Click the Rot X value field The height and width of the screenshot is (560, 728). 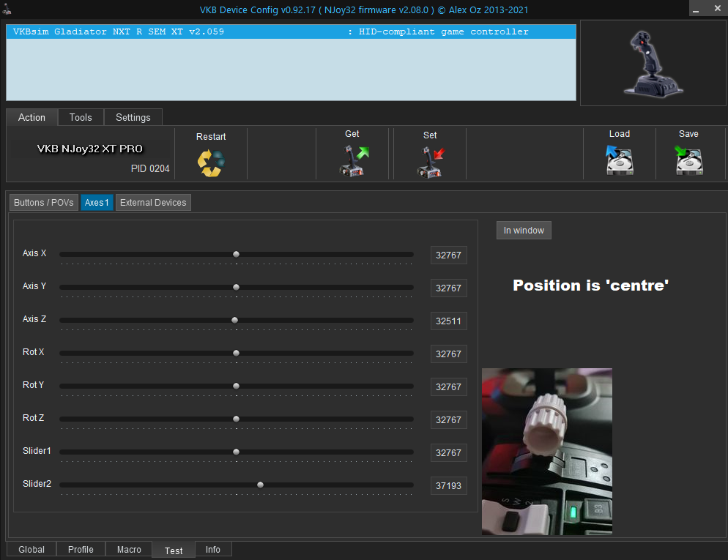point(448,354)
